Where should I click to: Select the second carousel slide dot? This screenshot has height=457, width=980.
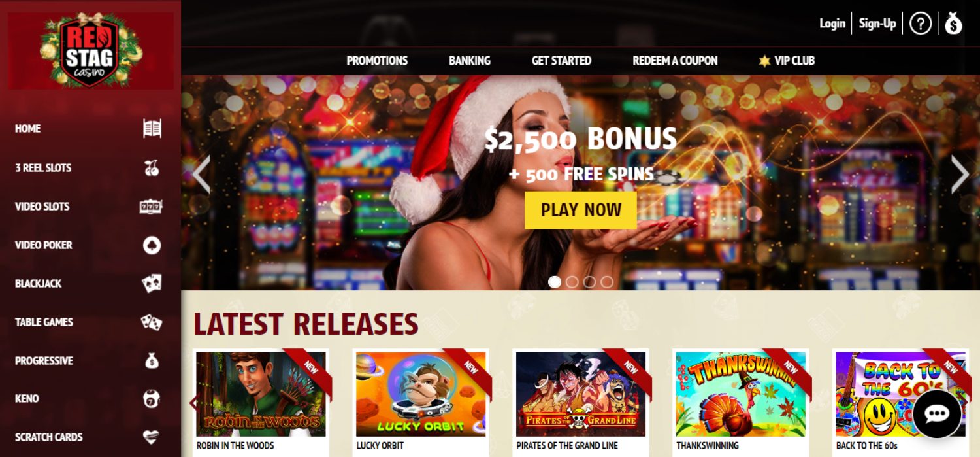click(572, 282)
